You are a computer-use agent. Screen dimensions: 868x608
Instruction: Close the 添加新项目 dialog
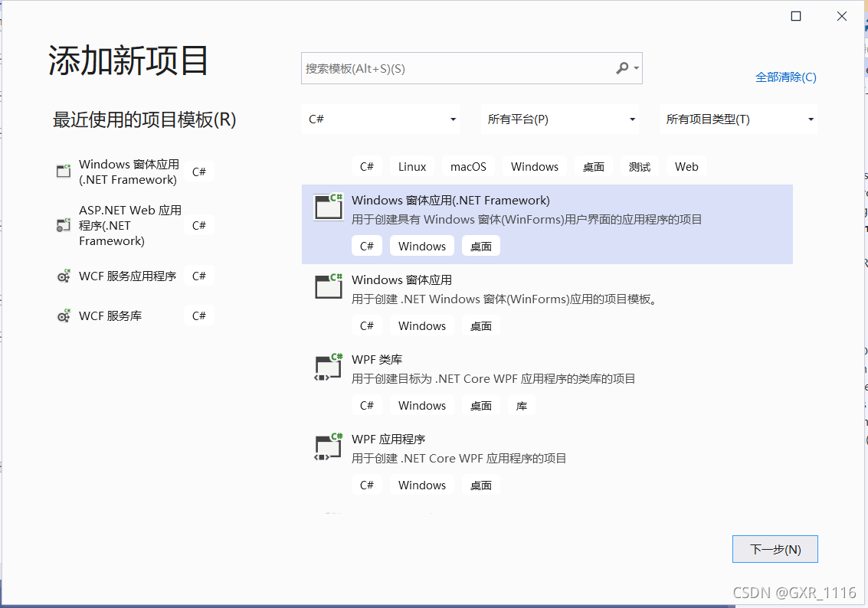click(x=841, y=16)
